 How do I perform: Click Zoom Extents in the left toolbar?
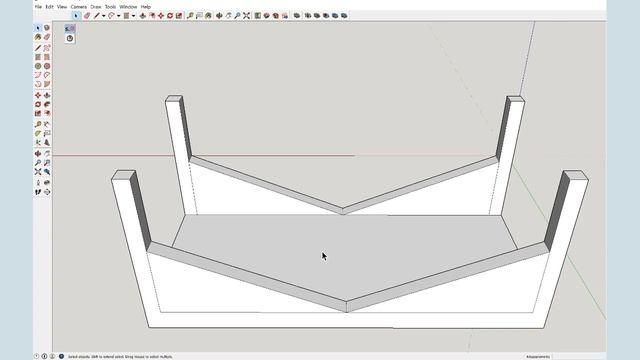[38, 171]
